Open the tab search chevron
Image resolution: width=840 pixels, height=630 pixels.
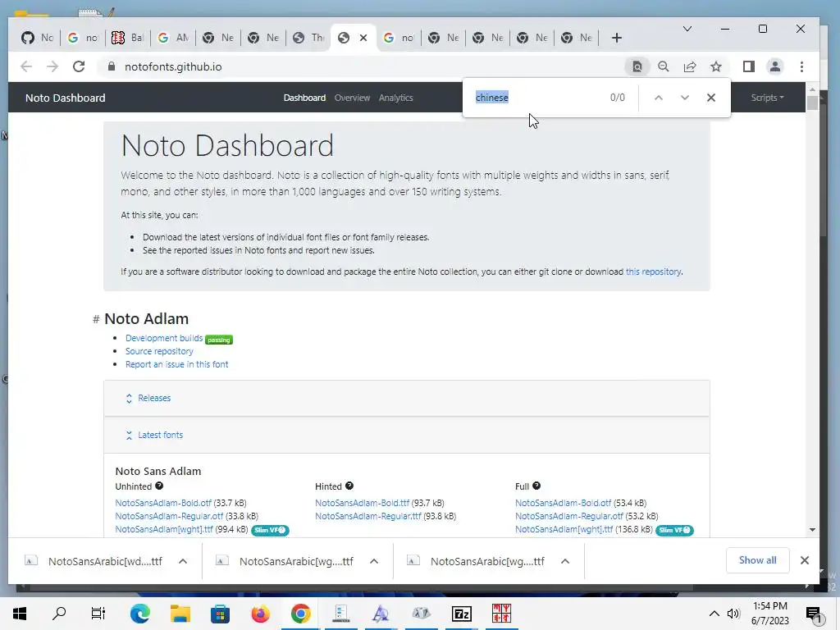(x=687, y=29)
